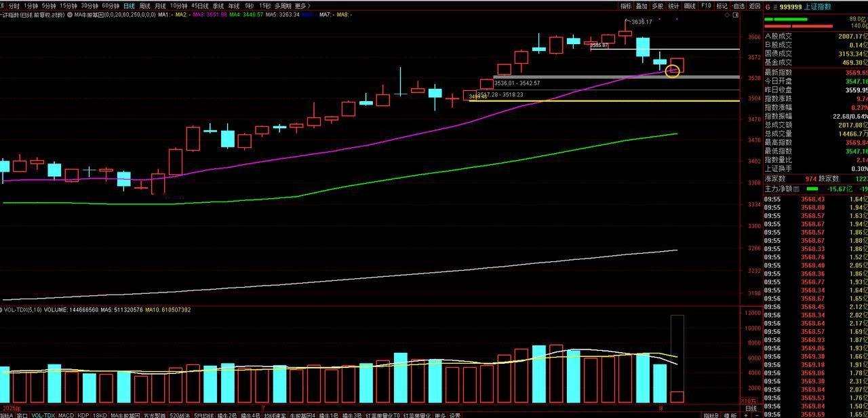Click the round icon before MA牛股基因
The image size is (868, 418).
pos(70,14)
